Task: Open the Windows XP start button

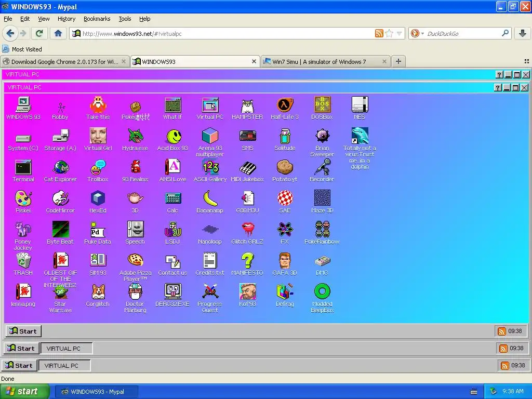Action: (25, 392)
